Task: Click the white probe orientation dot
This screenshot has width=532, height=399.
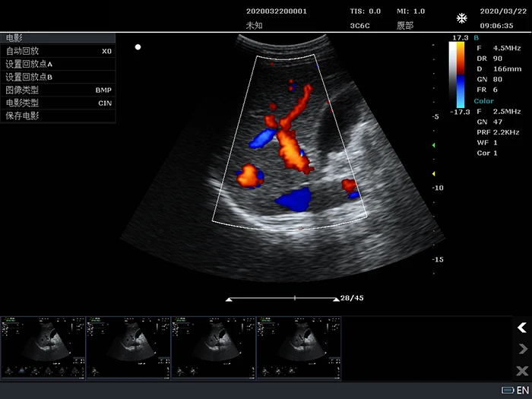Action: pos(138,47)
